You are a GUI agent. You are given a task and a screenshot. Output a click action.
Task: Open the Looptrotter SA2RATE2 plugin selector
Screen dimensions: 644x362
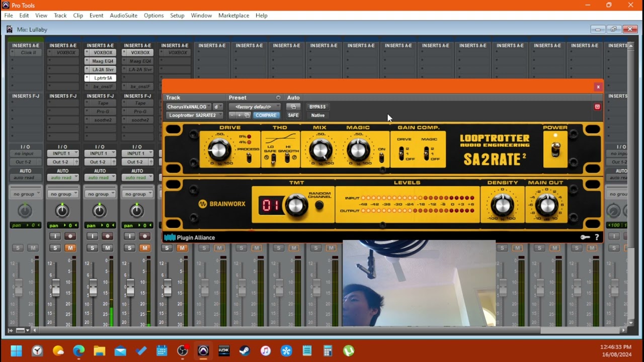click(194, 115)
